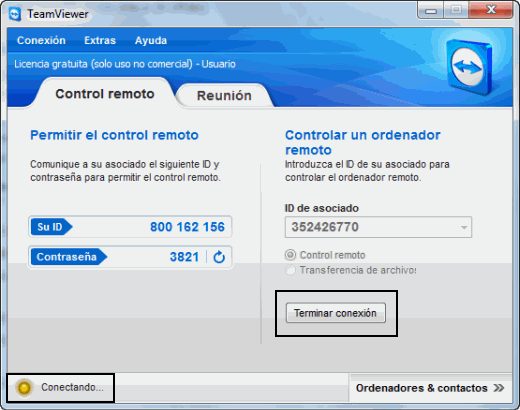Click the Conectando... status text
This screenshot has width=520, height=410.
[x=72, y=387]
